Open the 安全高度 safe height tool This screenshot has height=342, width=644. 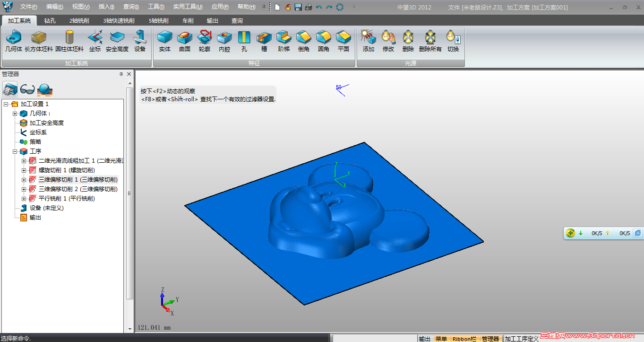click(117, 41)
